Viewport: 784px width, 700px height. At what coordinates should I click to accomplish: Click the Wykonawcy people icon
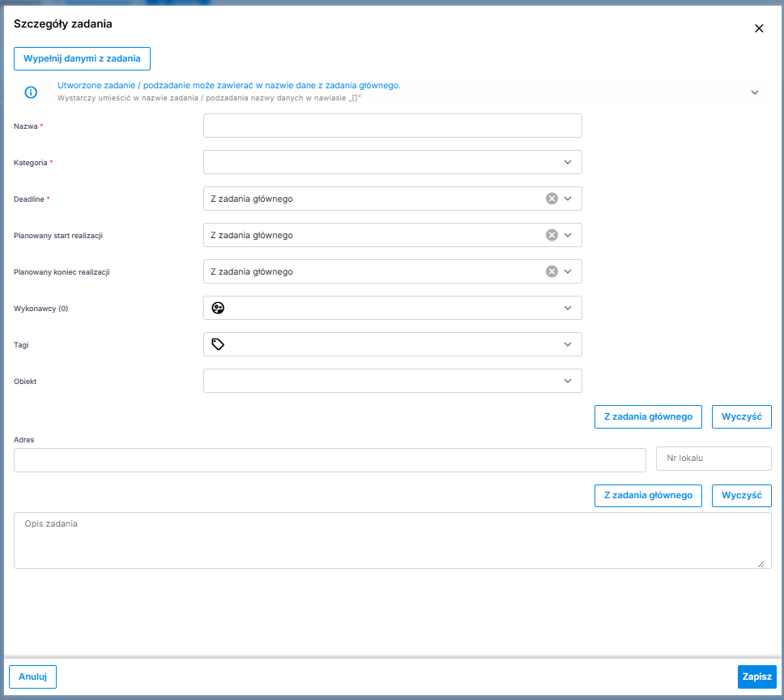coord(217,308)
